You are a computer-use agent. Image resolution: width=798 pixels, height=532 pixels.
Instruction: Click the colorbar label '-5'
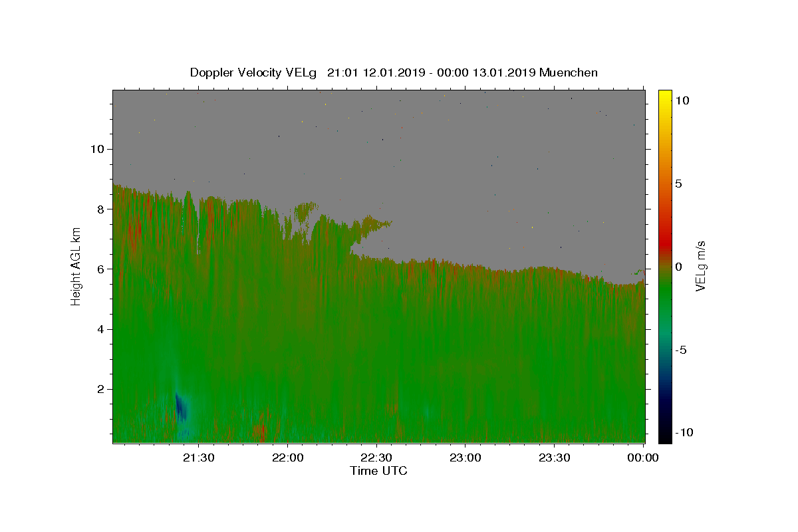click(680, 350)
